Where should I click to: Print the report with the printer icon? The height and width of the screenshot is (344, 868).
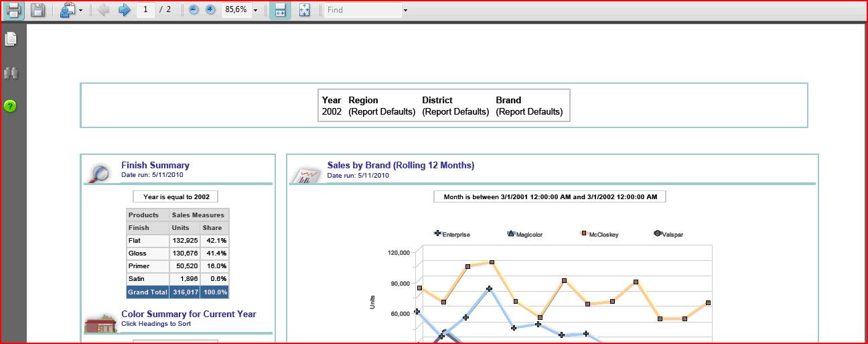coord(14,10)
